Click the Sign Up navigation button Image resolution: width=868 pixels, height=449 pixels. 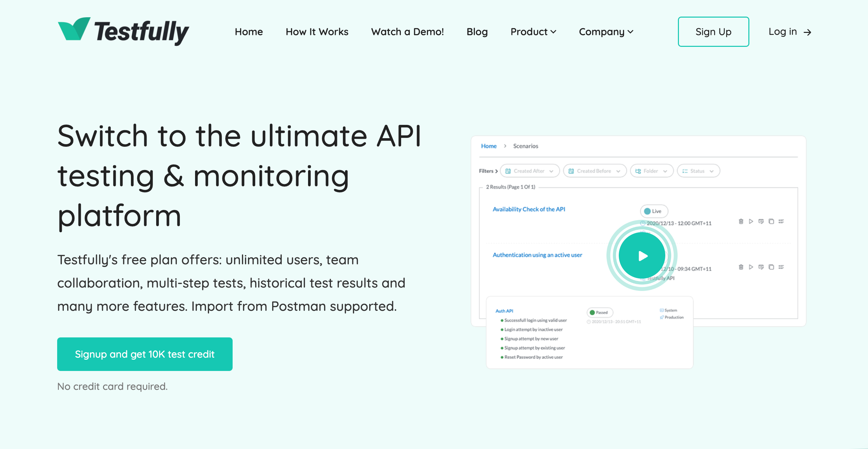tap(713, 32)
